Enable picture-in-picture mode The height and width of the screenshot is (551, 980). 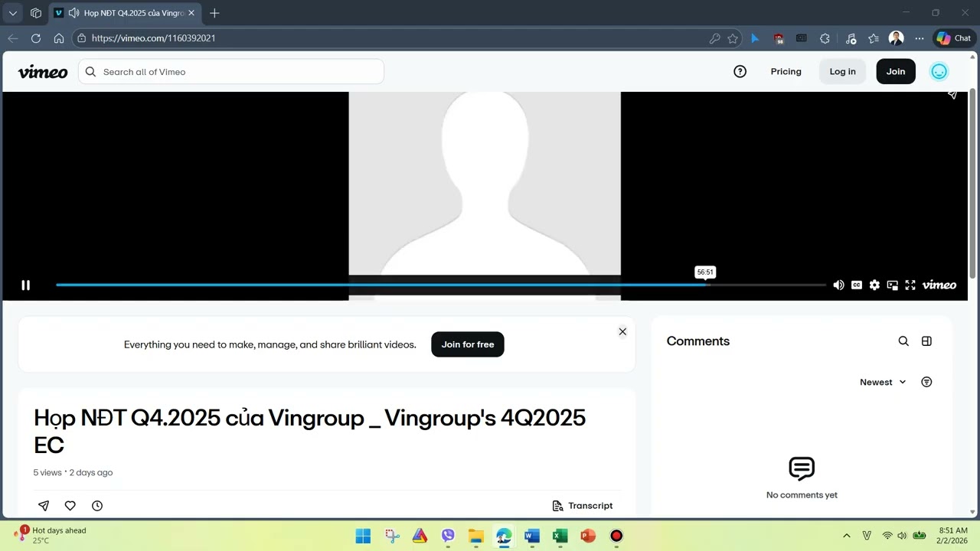point(893,285)
